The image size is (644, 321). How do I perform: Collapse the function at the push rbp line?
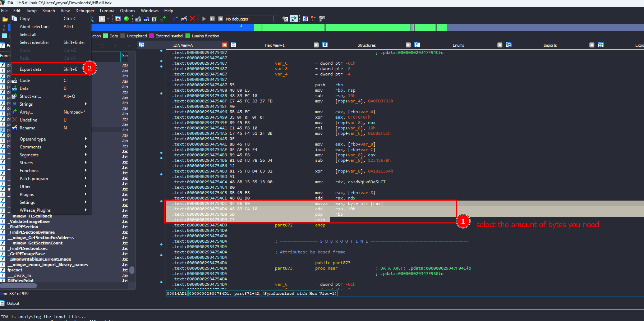[x=169, y=85]
